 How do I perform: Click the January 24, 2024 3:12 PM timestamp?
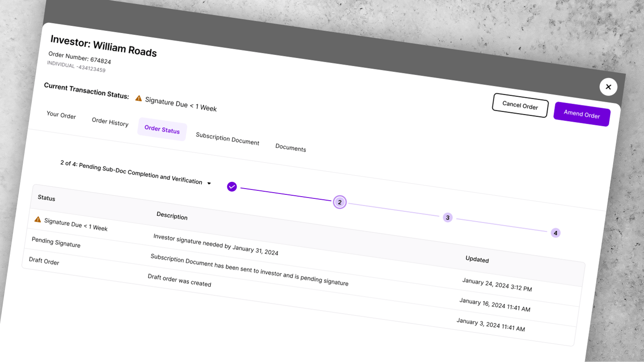[497, 284]
